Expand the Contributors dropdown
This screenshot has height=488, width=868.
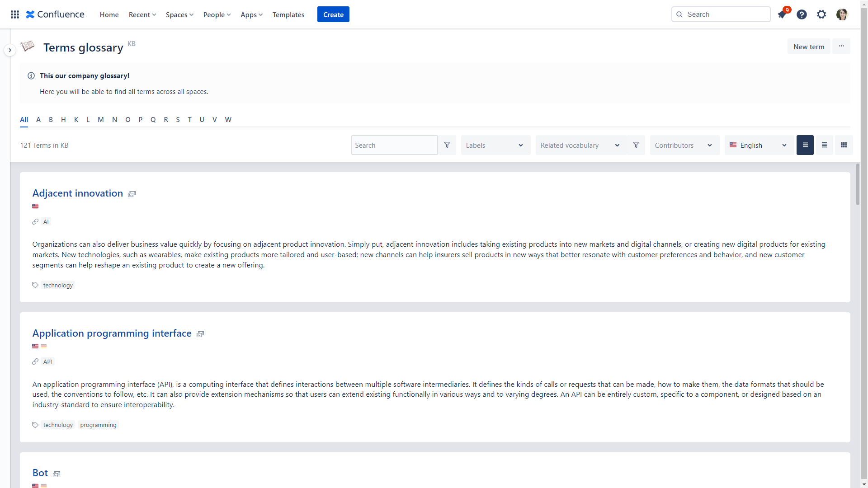(684, 145)
